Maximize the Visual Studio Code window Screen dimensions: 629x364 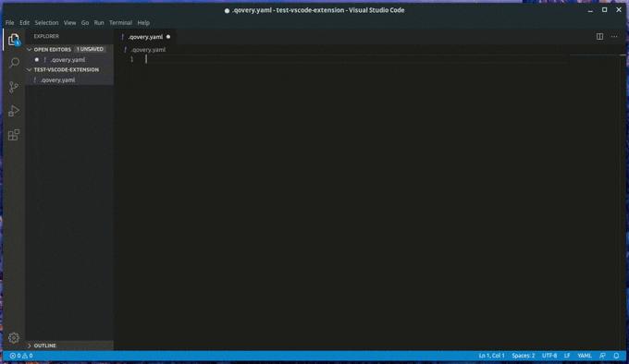click(x=605, y=10)
